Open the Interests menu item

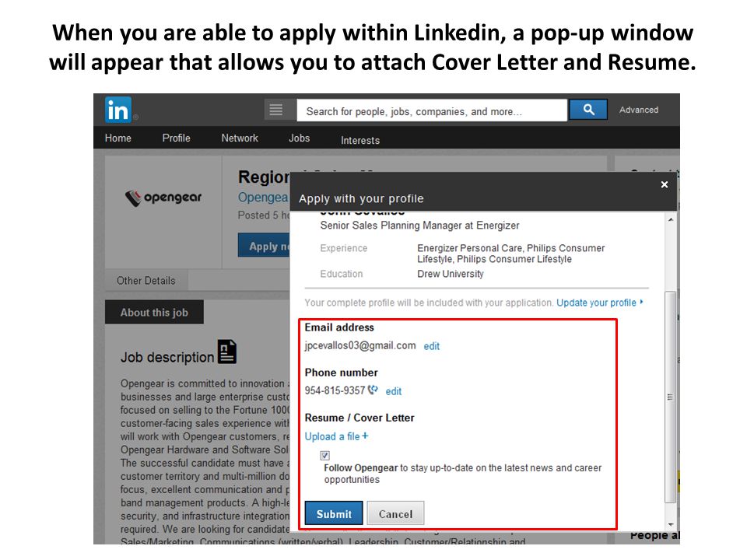click(360, 141)
